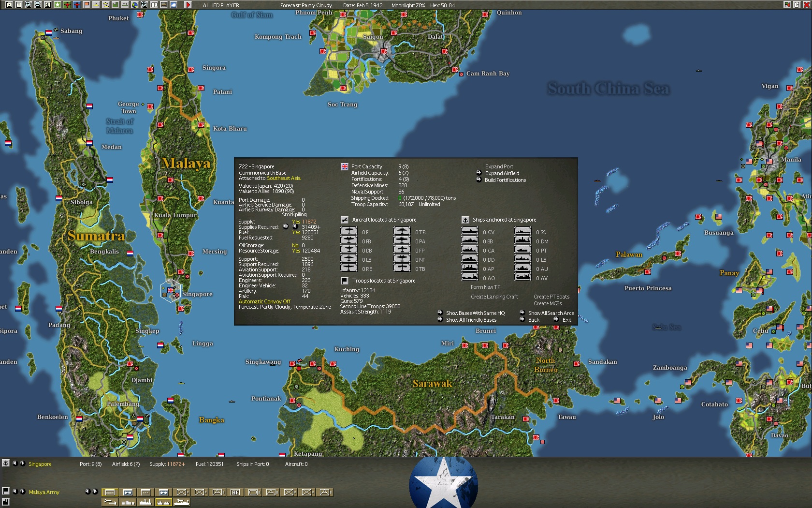Click the anchor icon in bottom status bar
The image size is (812, 508).
pyautogui.click(x=6, y=463)
